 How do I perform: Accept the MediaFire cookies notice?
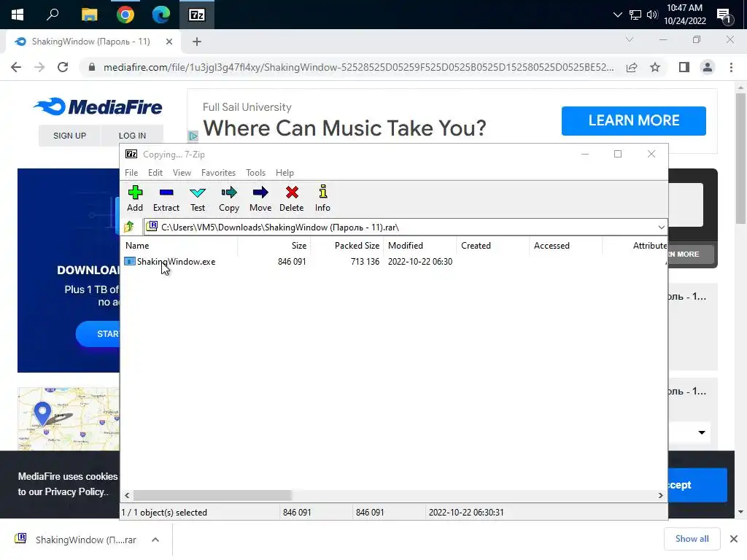click(x=697, y=485)
